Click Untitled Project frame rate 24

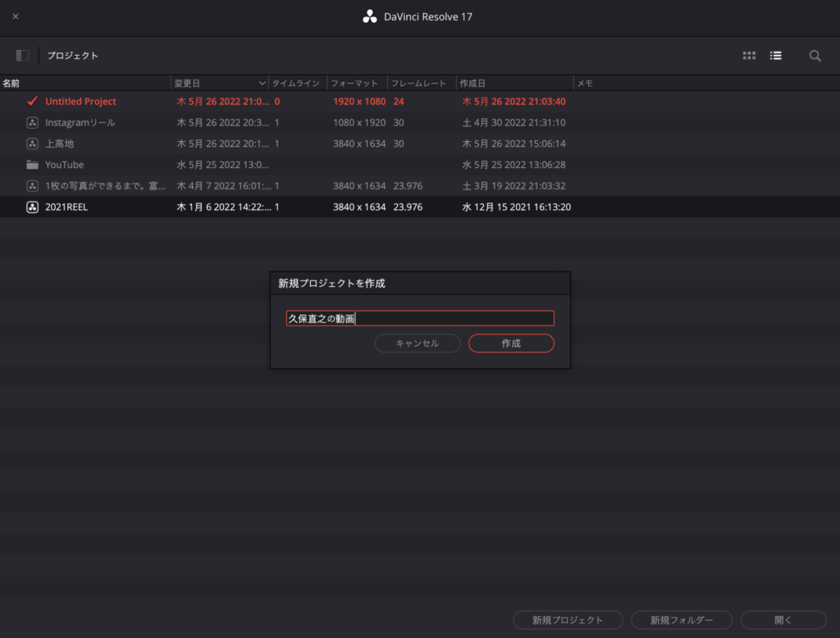(x=399, y=101)
